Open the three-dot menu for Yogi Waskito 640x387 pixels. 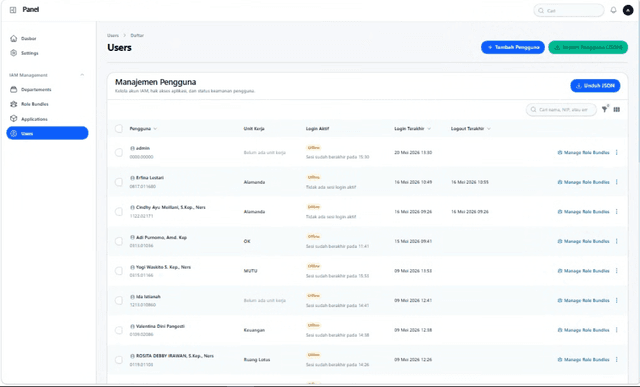coord(616,271)
